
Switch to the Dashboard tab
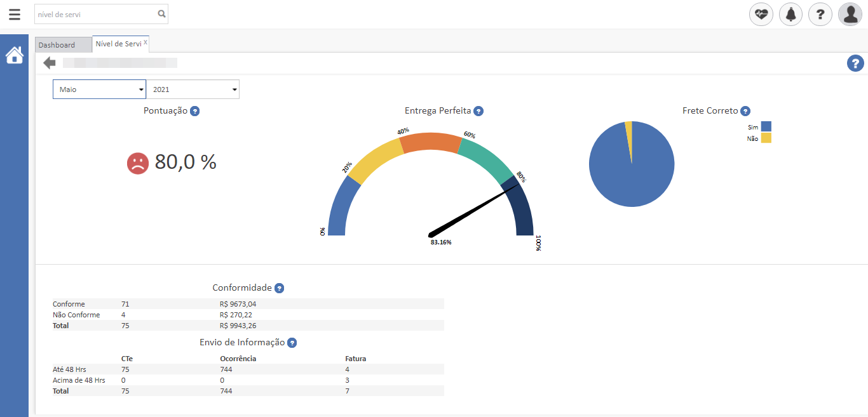[57, 45]
